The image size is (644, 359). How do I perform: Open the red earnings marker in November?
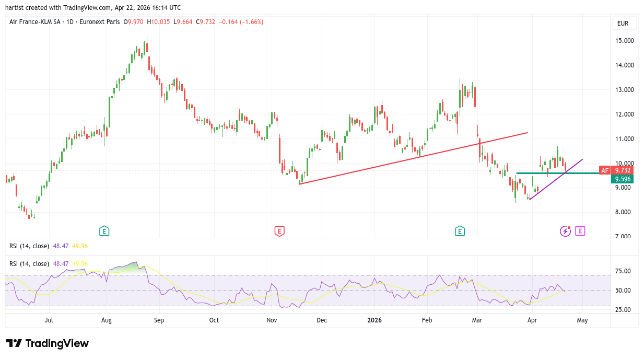click(279, 231)
